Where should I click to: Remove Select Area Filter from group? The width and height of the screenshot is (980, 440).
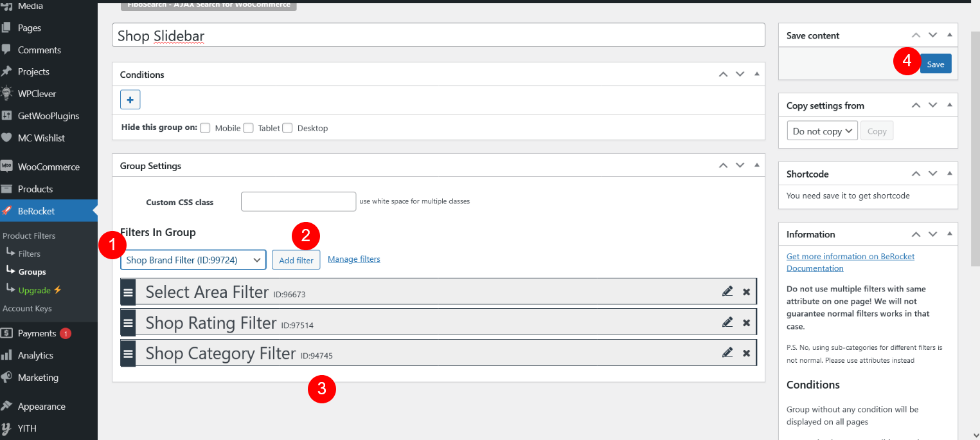(x=746, y=292)
